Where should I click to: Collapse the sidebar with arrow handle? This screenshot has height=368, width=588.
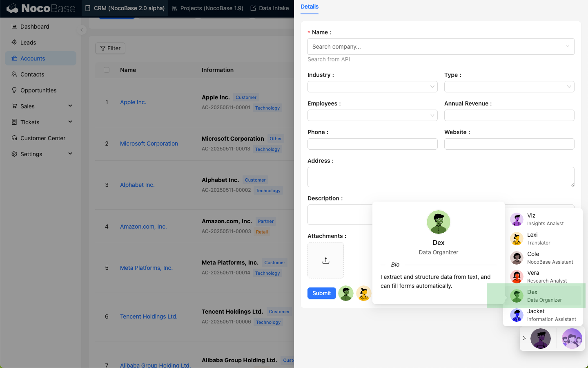pyautogui.click(x=82, y=30)
